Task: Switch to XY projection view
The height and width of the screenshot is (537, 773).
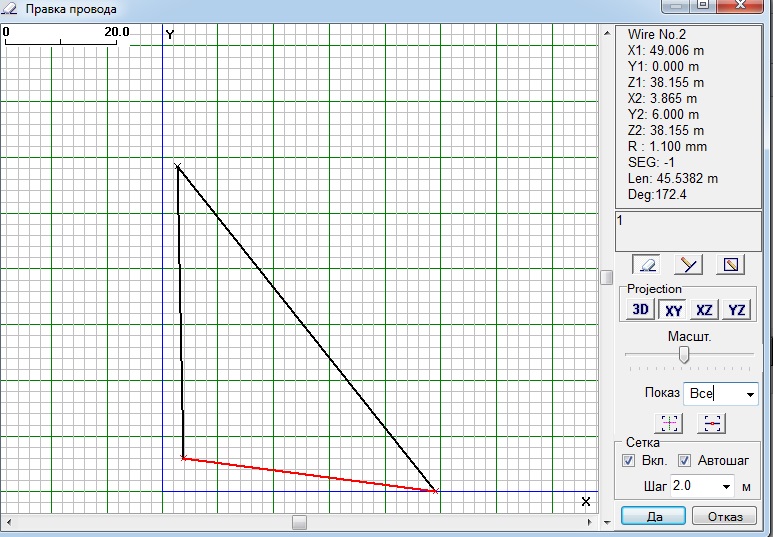Action: tap(673, 310)
